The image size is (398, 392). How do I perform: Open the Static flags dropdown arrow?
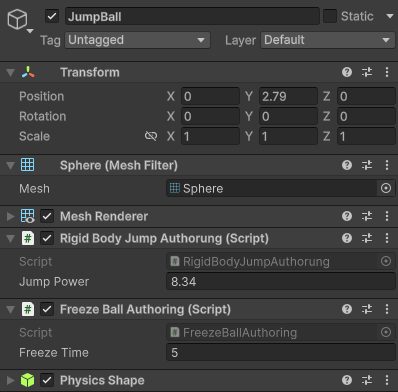tap(389, 16)
